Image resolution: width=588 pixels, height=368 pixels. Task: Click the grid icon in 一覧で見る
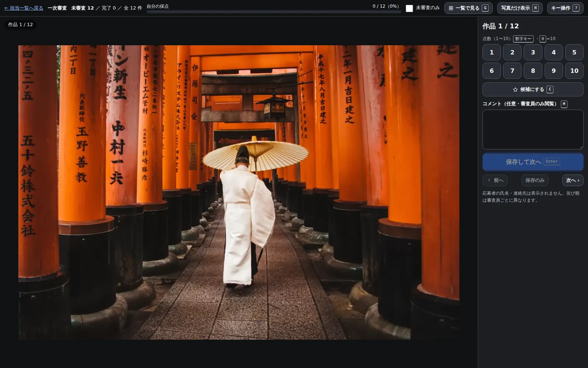click(451, 8)
